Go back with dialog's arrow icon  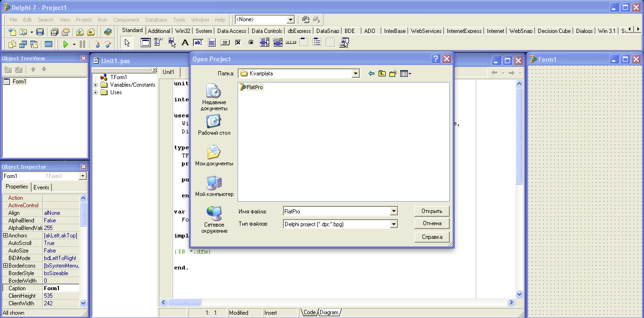coord(371,73)
